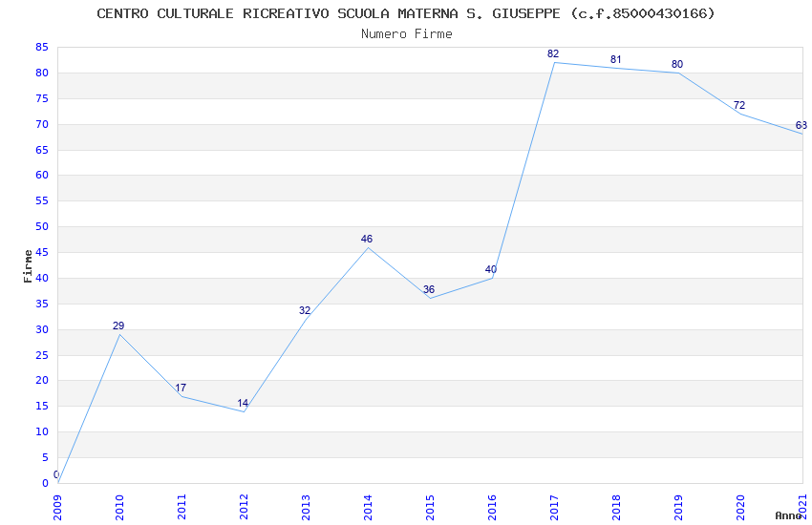Click the y-axis value 75
The width and height of the screenshot is (812, 525).
(x=42, y=98)
